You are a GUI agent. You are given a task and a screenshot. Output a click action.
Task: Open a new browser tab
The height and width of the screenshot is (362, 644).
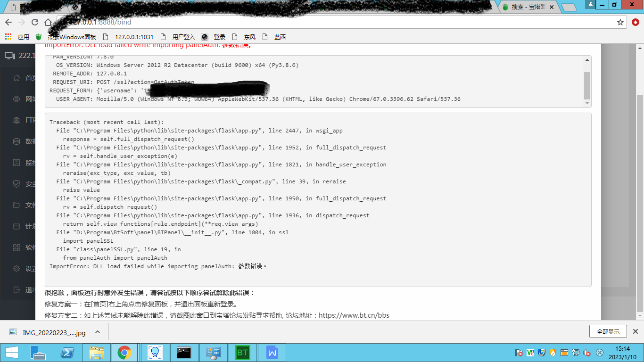(569, 7)
